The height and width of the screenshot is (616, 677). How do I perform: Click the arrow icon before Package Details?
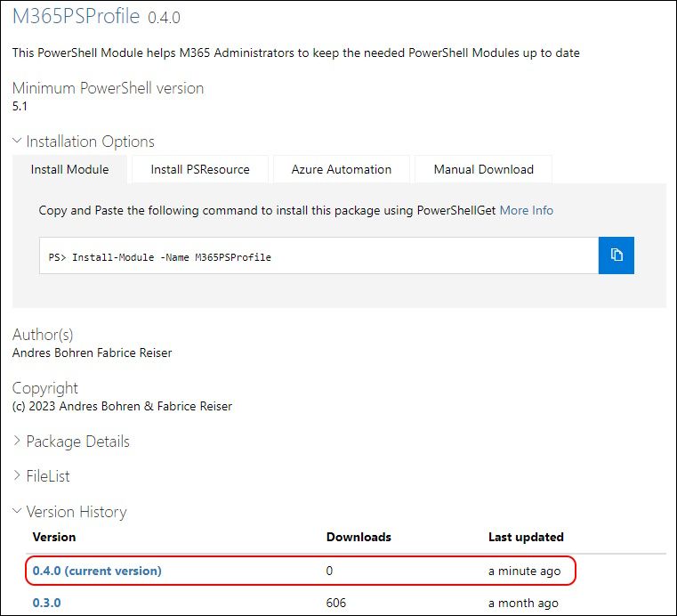coord(18,441)
